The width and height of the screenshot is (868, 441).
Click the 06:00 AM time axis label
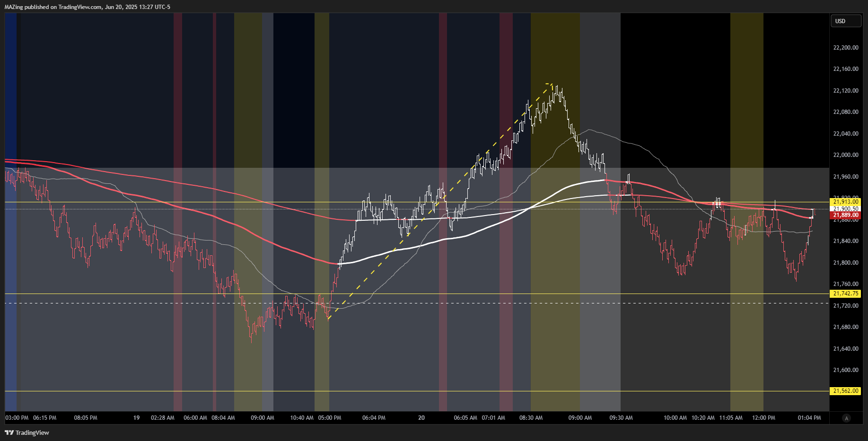pyautogui.click(x=195, y=418)
